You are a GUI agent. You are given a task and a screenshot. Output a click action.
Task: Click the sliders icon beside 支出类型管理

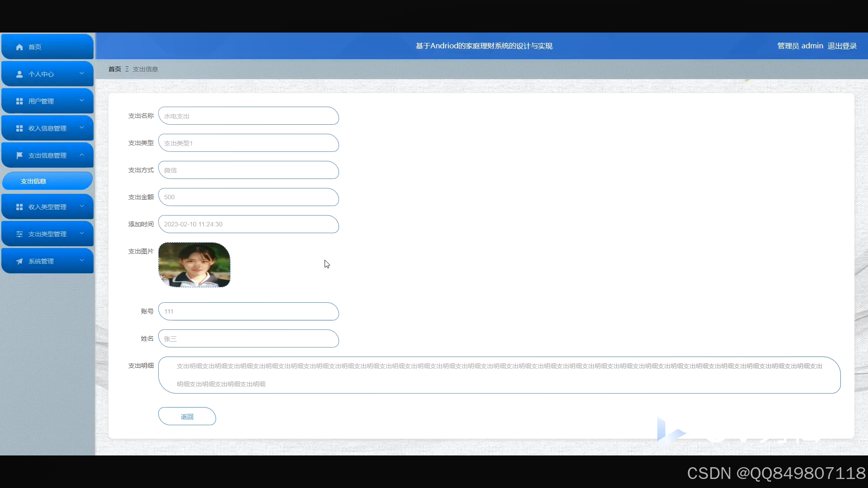click(19, 234)
